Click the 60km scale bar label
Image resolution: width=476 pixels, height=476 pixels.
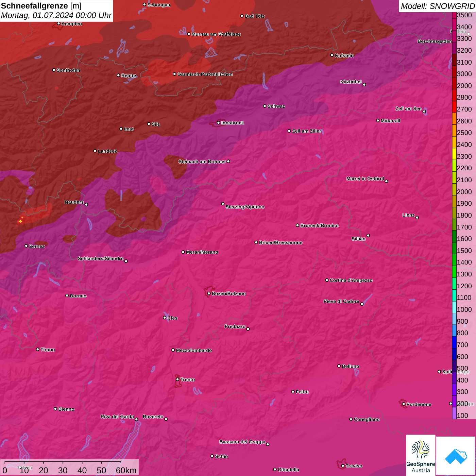pos(126,470)
